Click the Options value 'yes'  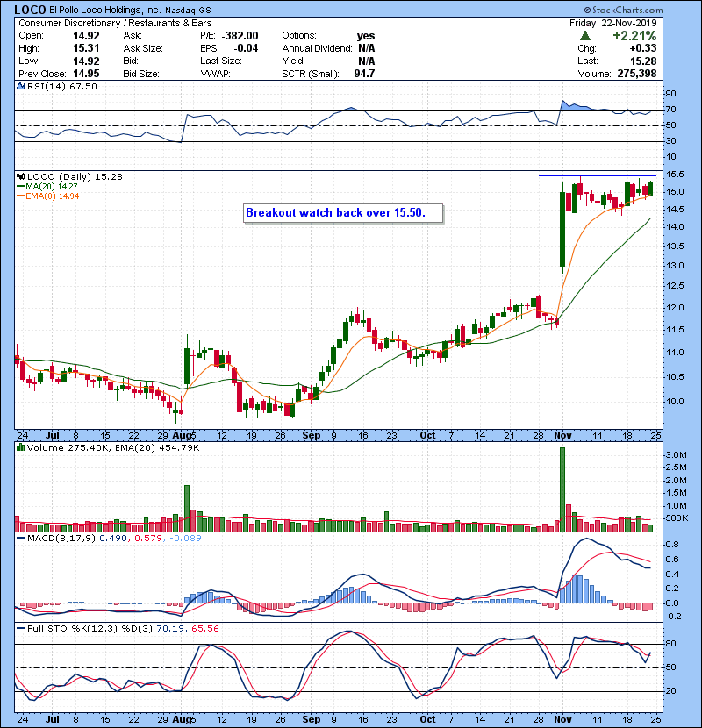[x=366, y=36]
